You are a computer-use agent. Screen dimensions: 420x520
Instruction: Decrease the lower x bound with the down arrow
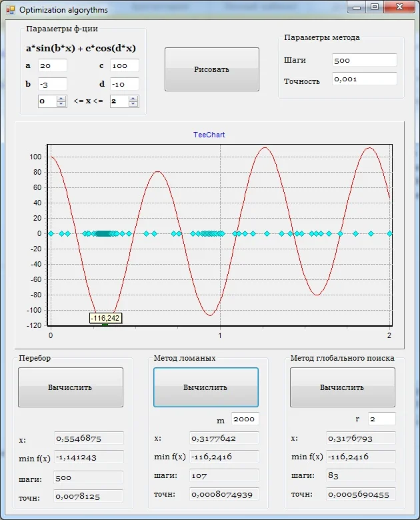61,104
